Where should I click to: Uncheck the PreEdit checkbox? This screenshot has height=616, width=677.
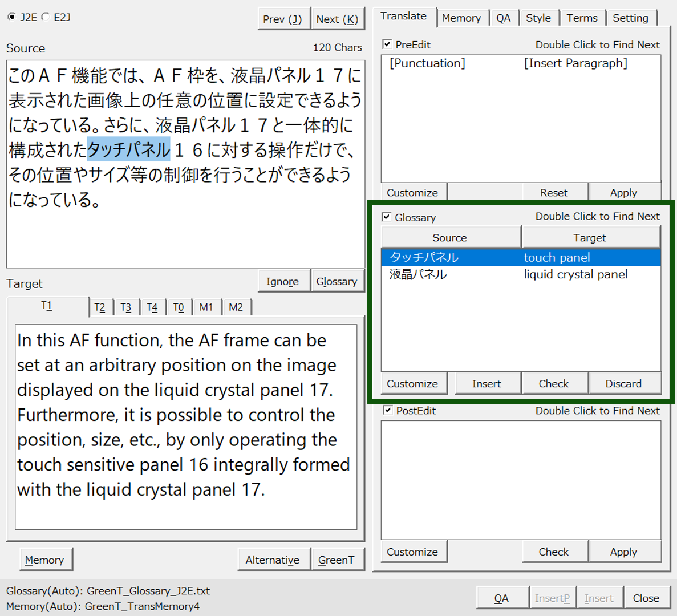pyautogui.click(x=387, y=44)
